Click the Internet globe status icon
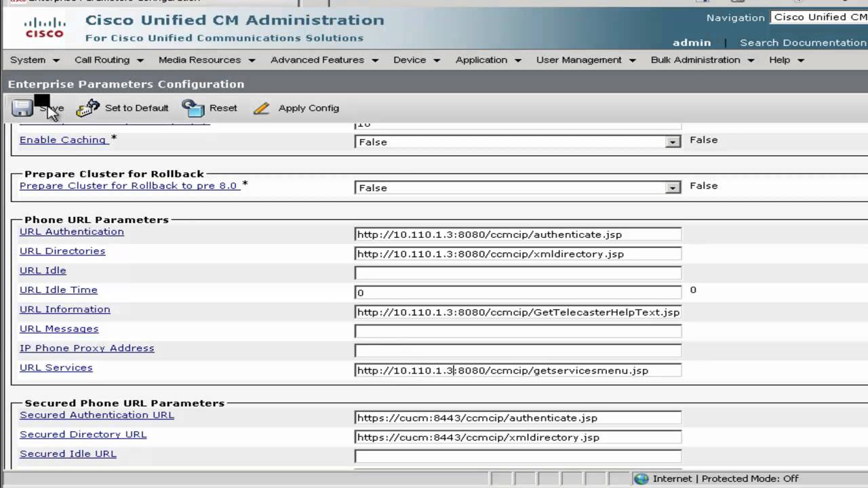The width and height of the screenshot is (868, 488). tap(641, 479)
